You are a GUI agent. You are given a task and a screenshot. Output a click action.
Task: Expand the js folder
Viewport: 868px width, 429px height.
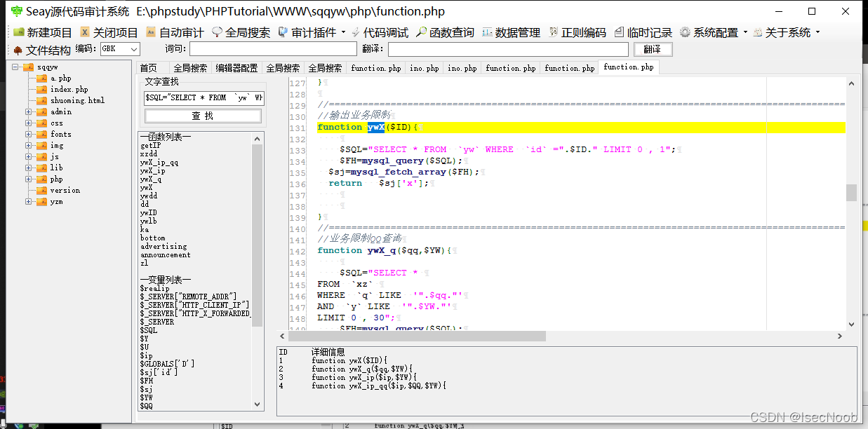click(29, 157)
